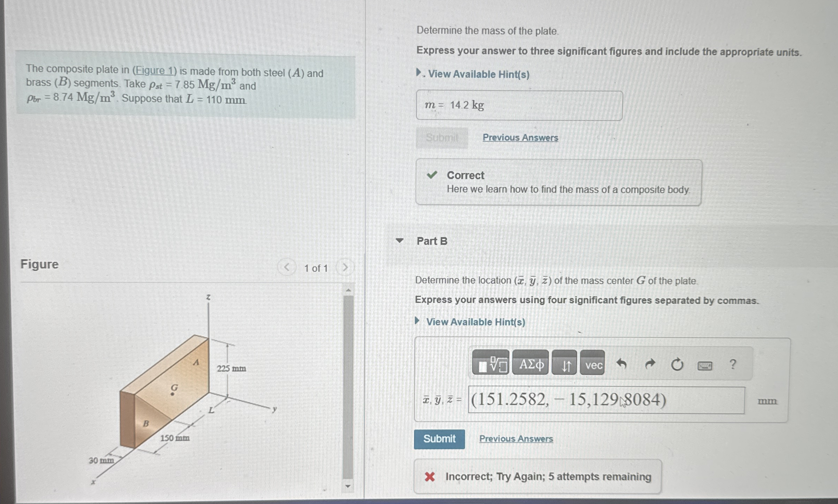Undo the last answer edit
838x504 pixels.
click(623, 364)
